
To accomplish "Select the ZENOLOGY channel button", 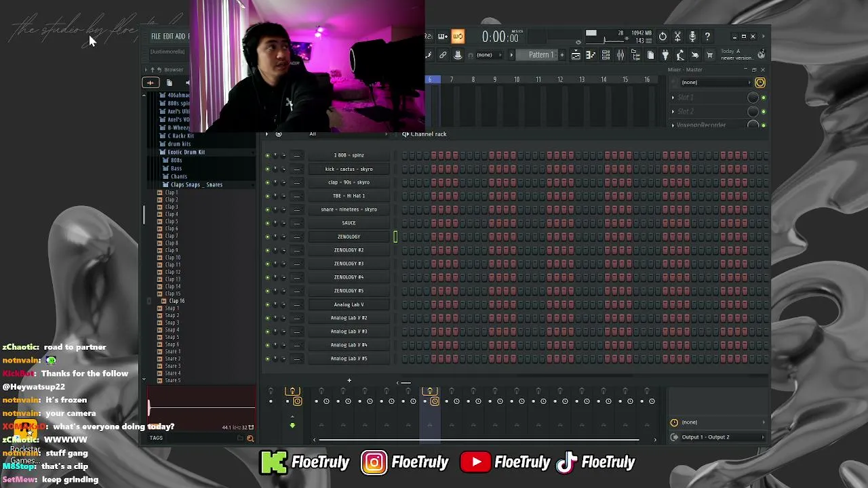I will [x=349, y=237].
